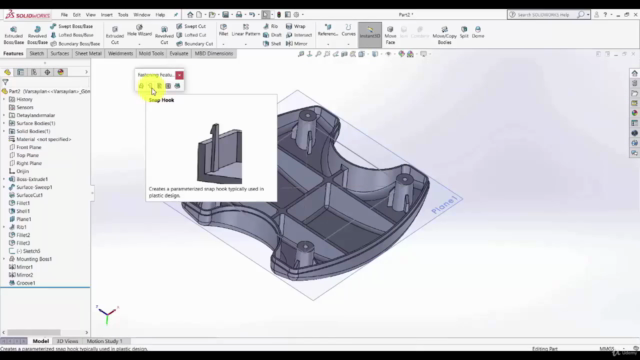The width and height of the screenshot is (640, 360).
Task: Select the Rib tool
Action: 271,26
